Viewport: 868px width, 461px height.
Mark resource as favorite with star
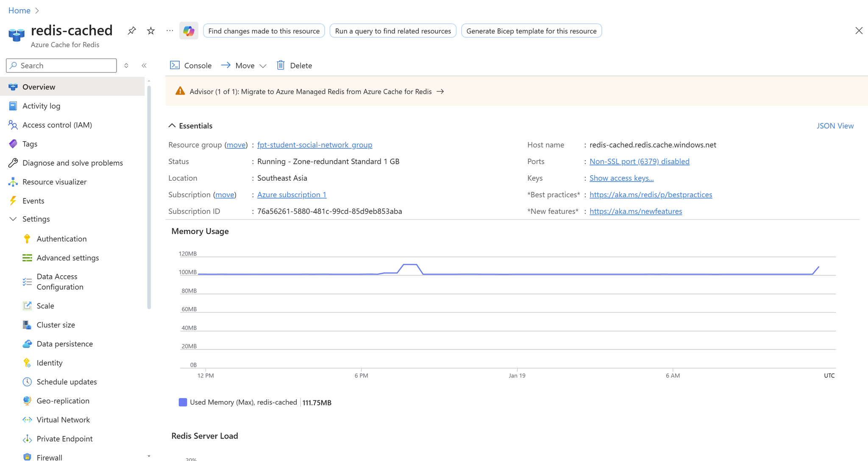click(151, 31)
